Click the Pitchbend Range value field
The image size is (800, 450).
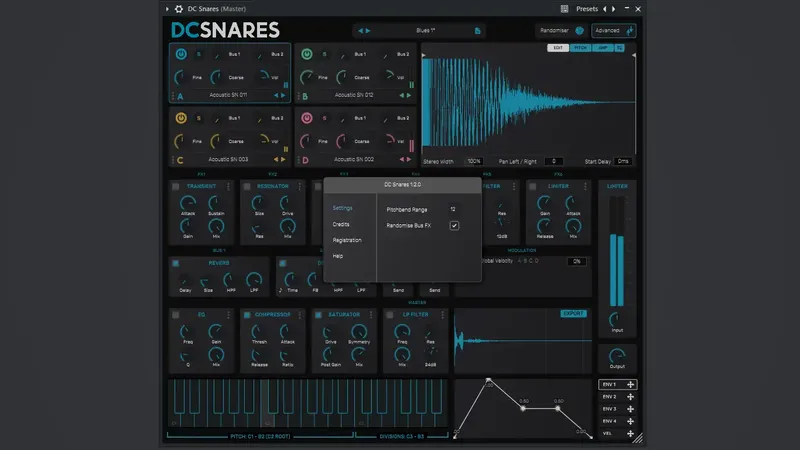coord(453,210)
